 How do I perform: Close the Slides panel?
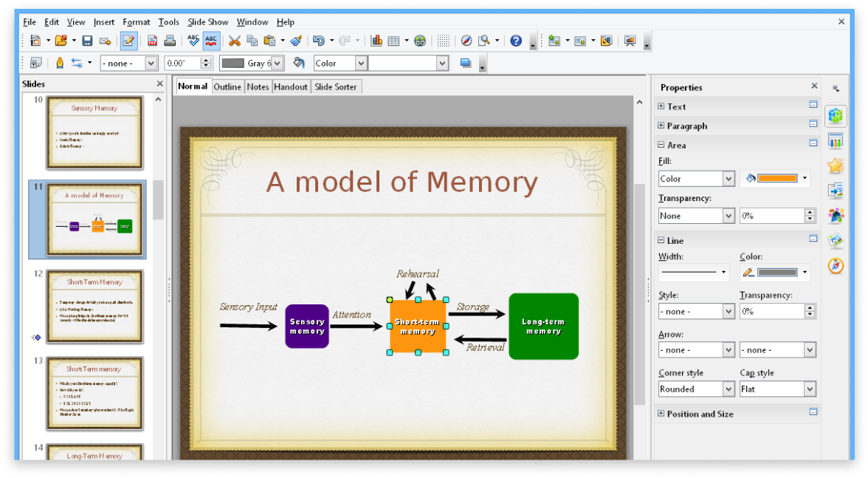[159, 84]
